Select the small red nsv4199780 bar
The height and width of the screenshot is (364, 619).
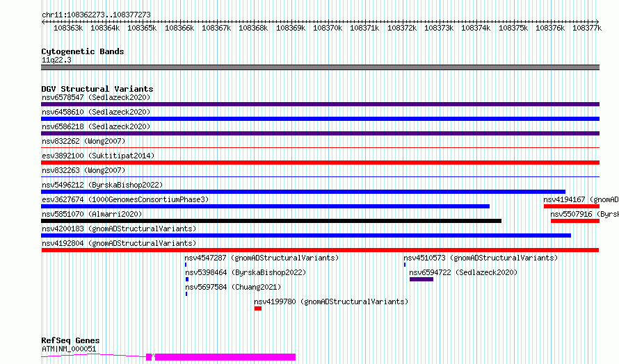pos(258,308)
